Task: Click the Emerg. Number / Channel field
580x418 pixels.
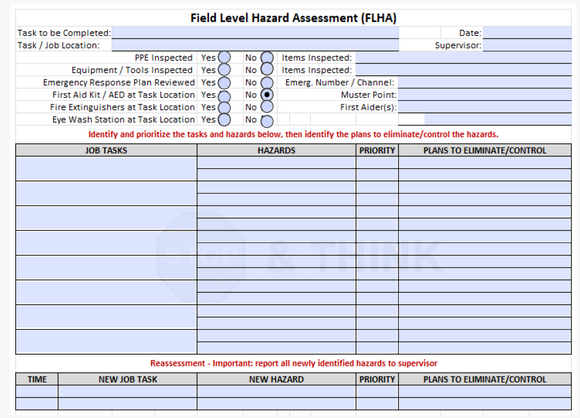Action: (x=485, y=82)
